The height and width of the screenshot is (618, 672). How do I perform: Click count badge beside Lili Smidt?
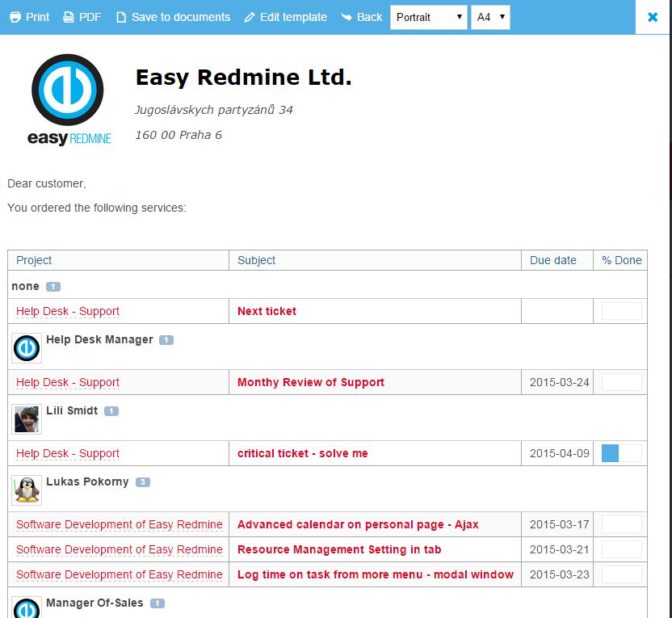click(x=111, y=411)
